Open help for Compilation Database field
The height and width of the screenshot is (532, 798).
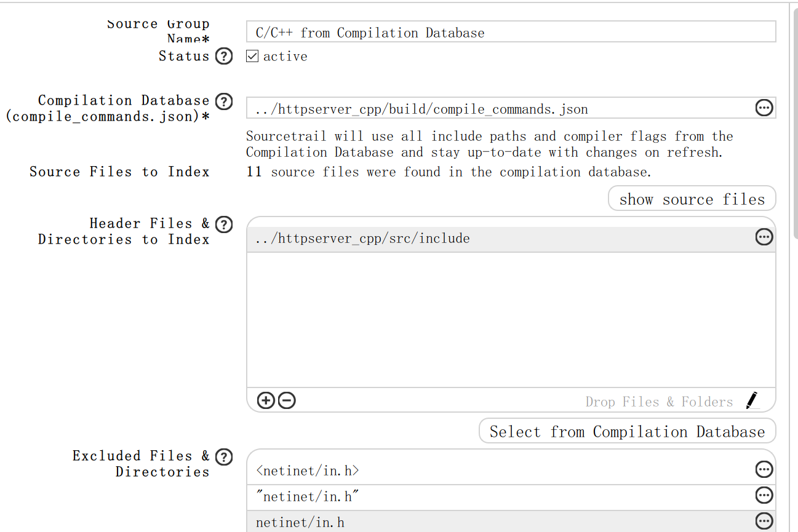click(x=224, y=101)
